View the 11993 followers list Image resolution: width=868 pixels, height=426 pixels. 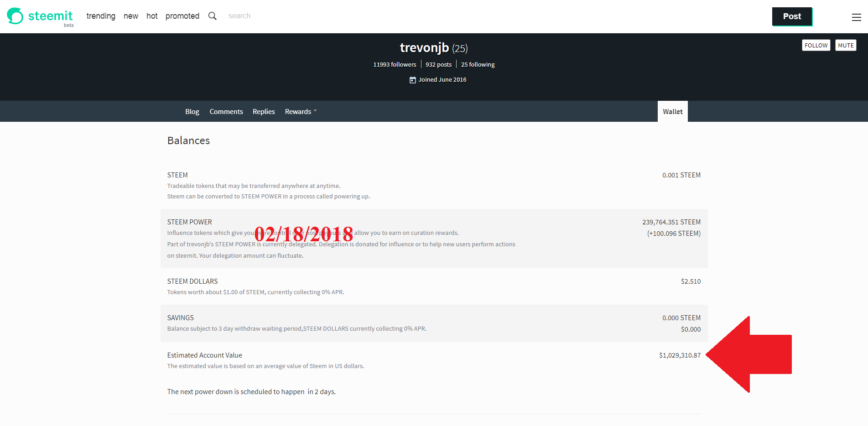tap(395, 64)
